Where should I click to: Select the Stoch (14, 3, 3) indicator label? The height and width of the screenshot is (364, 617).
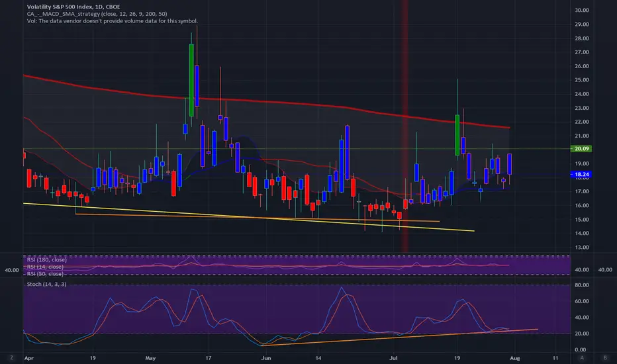point(46,284)
